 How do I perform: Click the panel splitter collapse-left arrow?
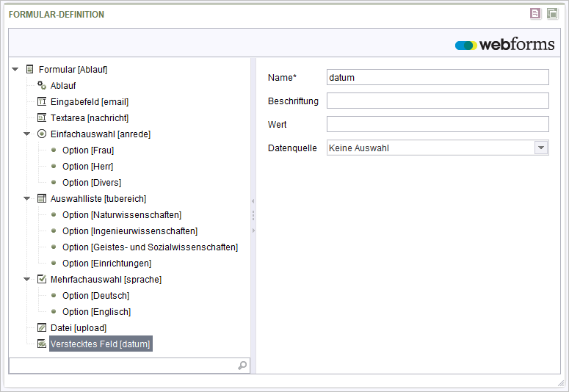(253, 201)
